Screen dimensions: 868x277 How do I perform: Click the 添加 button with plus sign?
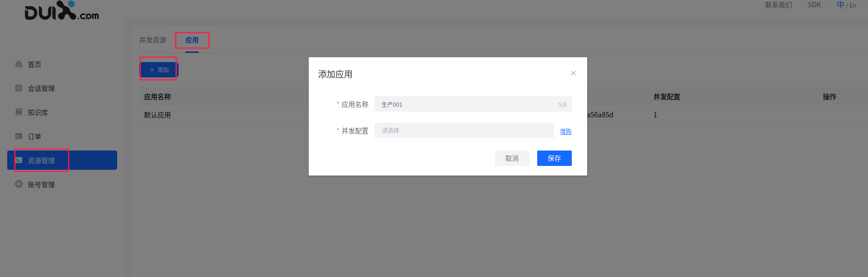159,70
